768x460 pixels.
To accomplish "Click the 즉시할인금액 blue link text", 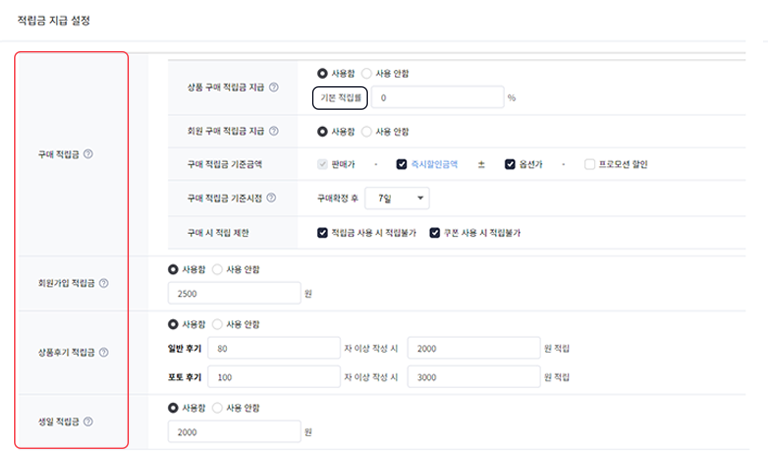I will (x=434, y=164).
